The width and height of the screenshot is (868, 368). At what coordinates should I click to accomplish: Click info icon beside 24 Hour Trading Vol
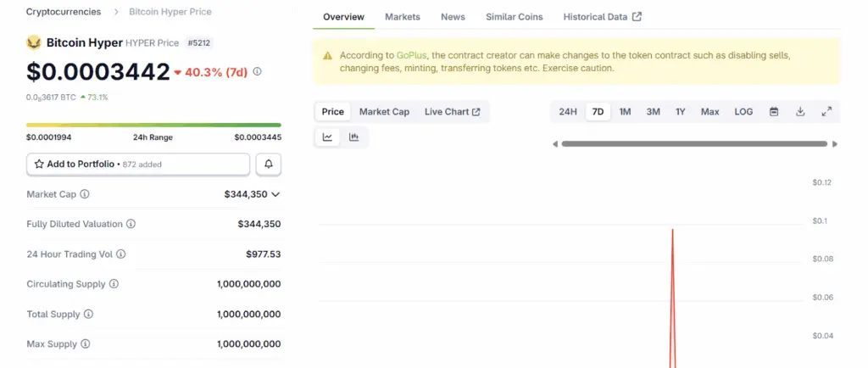click(121, 254)
